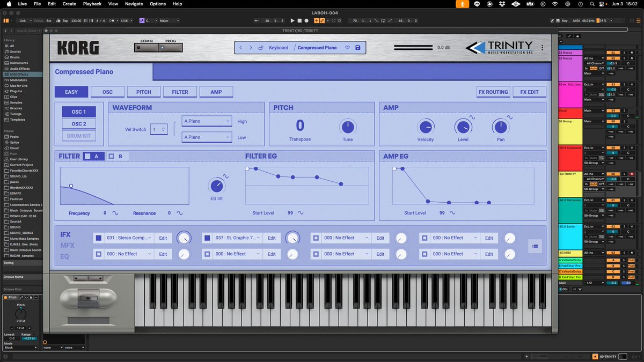
Task: Switch to the AMP tab
Action: click(216, 92)
